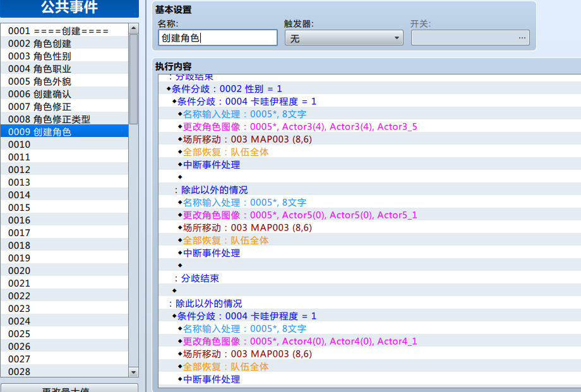
Task: Select empty common event slot 0028
Action: pos(64,371)
